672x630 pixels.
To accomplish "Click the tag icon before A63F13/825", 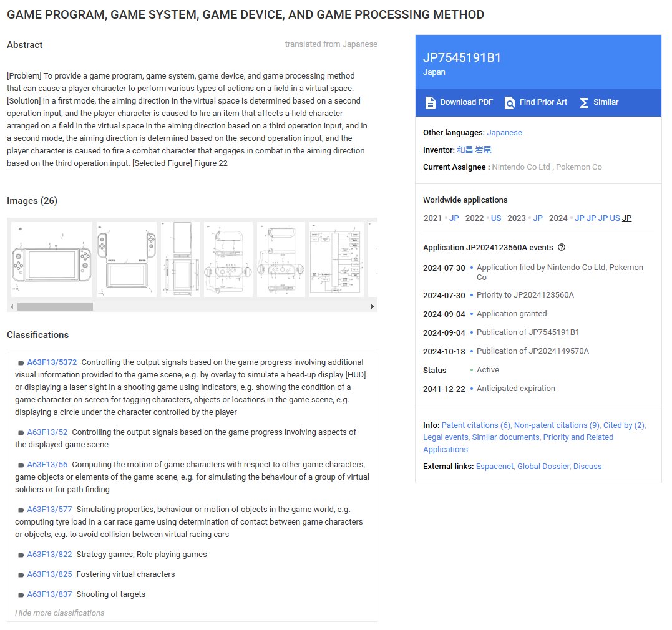I will 21,575.
